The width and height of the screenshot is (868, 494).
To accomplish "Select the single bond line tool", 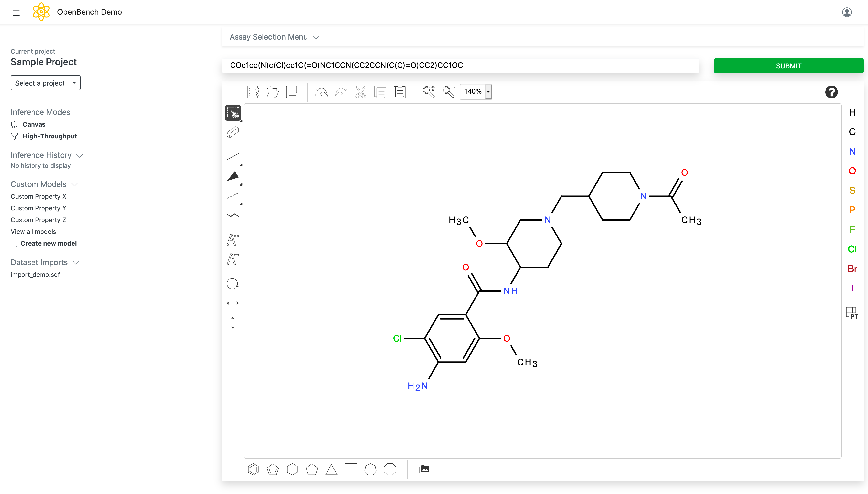I will point(233,156).
